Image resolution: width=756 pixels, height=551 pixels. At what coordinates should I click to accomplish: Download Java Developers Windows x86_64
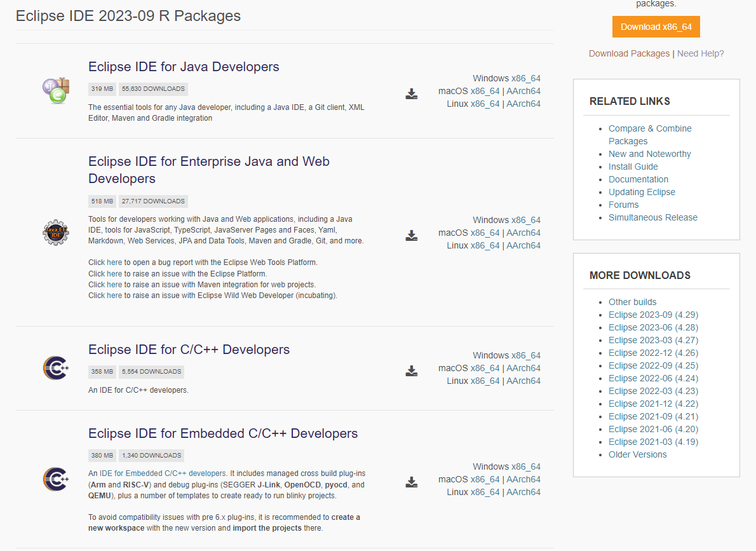tap(525, 78)
